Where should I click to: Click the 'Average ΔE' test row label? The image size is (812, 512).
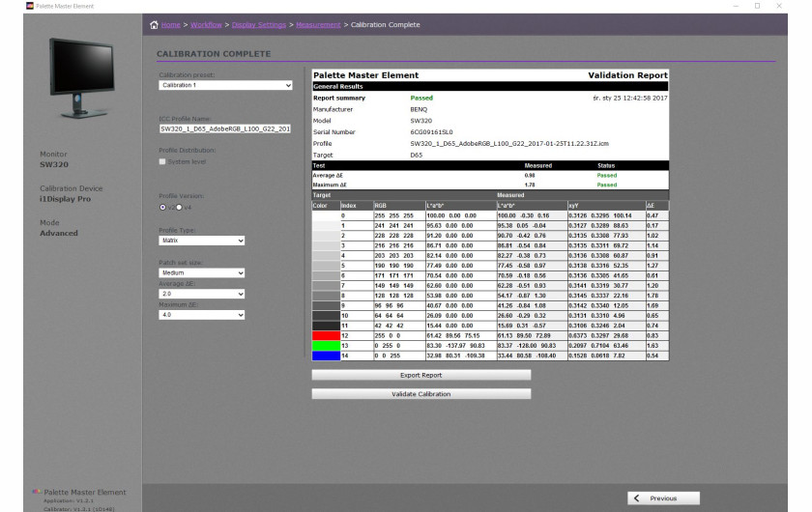328,176
